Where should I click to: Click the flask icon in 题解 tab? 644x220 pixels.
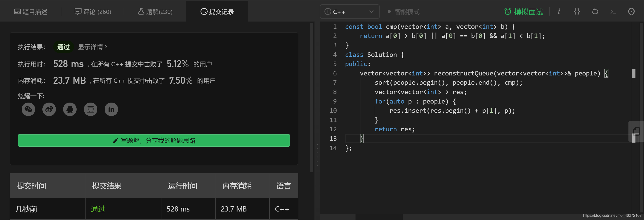point(141,11)
